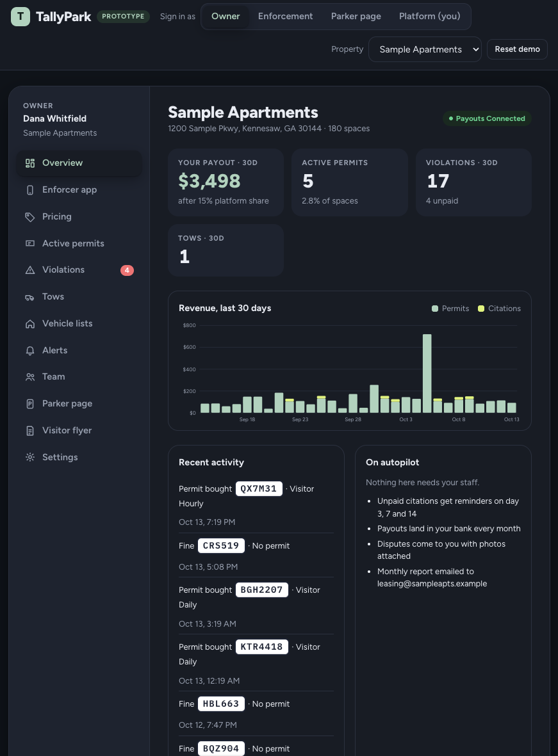558x756 pixels.
Task: Click the Team people icon
Action: (x=30, y=377)
